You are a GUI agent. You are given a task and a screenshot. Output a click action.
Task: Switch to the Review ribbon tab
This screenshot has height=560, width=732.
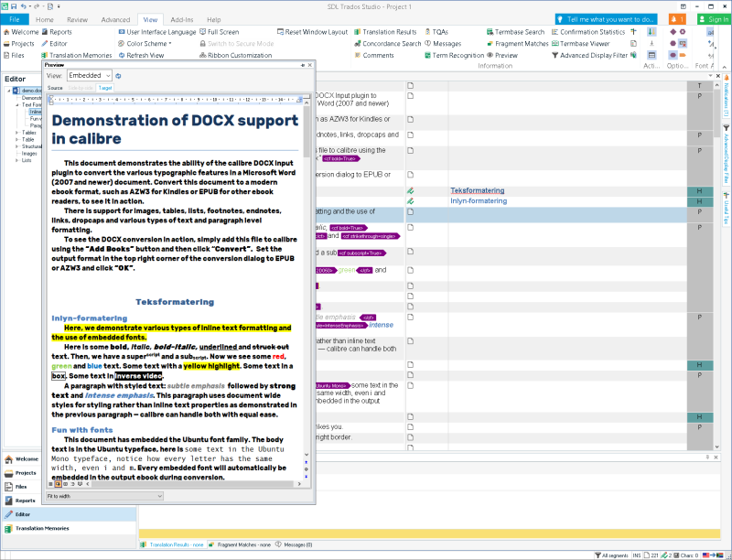[77, 19]
